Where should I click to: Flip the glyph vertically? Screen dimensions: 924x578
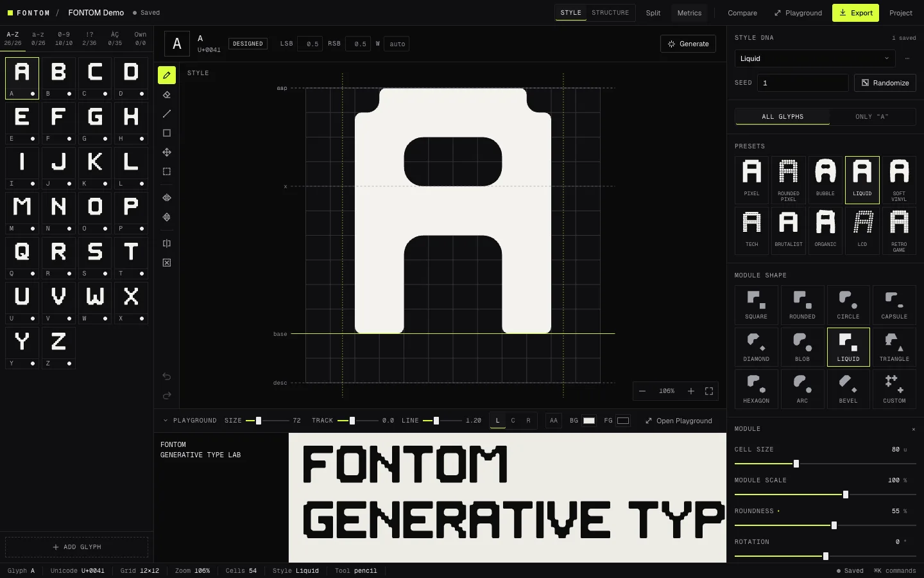tap(167, 217)
